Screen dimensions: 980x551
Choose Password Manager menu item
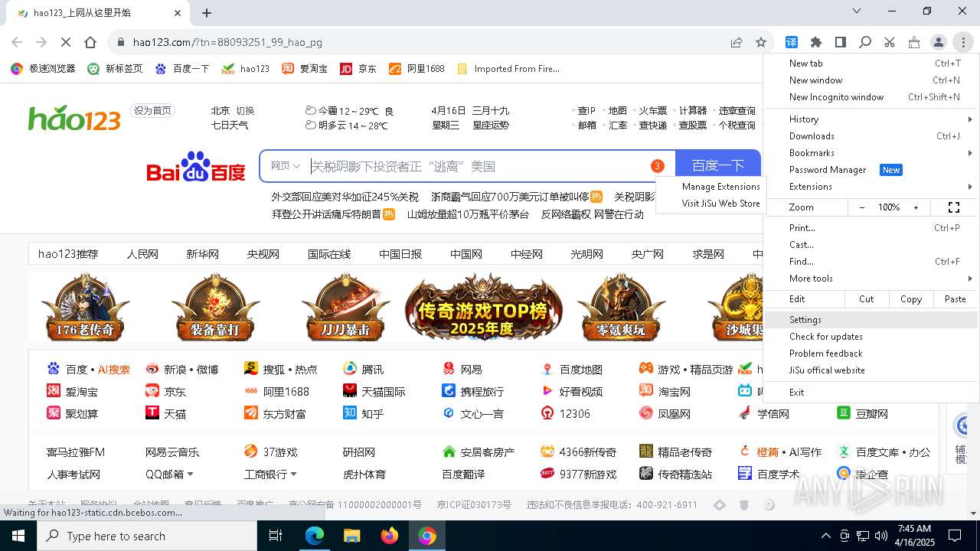click(871, 170)
